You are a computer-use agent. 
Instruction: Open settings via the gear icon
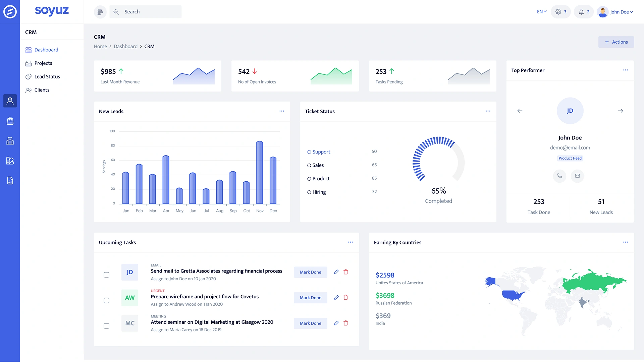[558, 11]
